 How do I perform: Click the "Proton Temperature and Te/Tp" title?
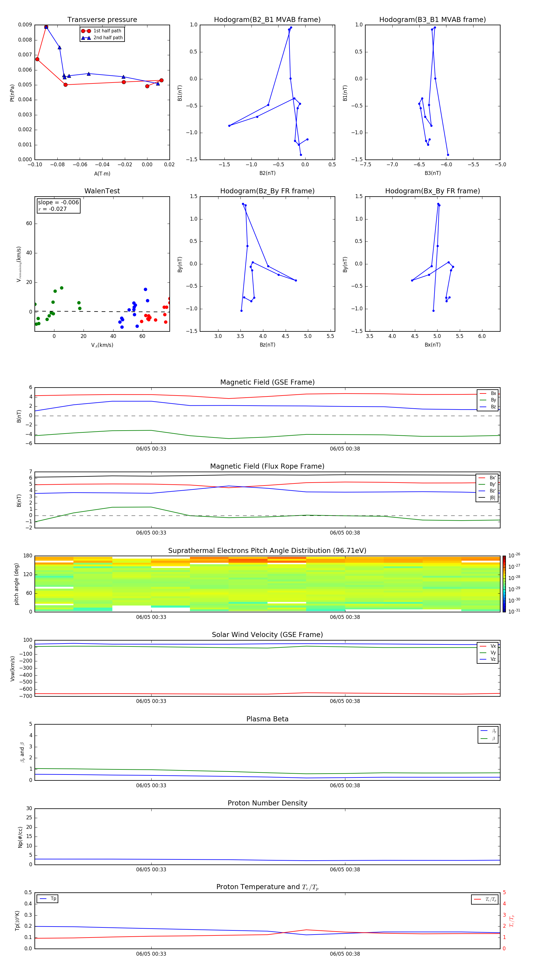click(267, 887)
